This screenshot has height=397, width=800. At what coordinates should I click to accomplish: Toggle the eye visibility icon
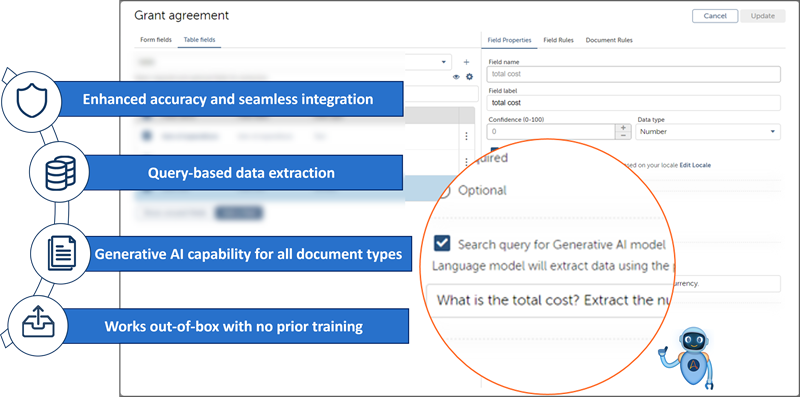click(x=456, y=77)
